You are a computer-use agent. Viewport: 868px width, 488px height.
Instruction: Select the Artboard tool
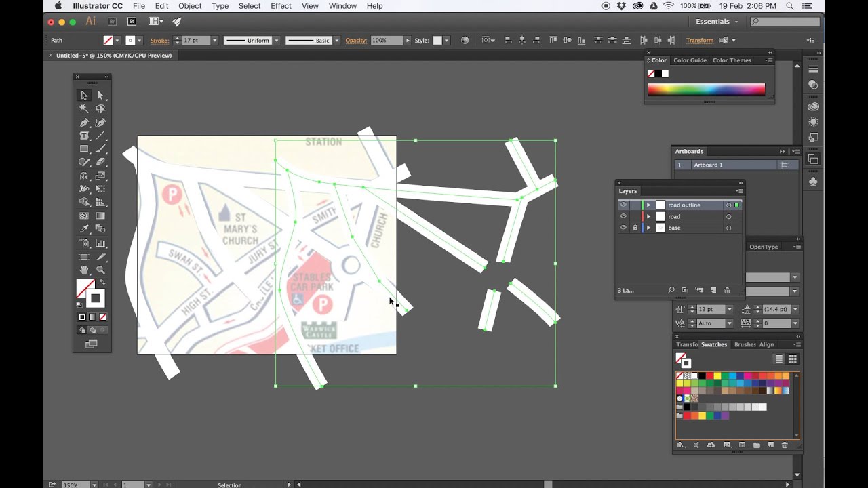click(84, 256)
